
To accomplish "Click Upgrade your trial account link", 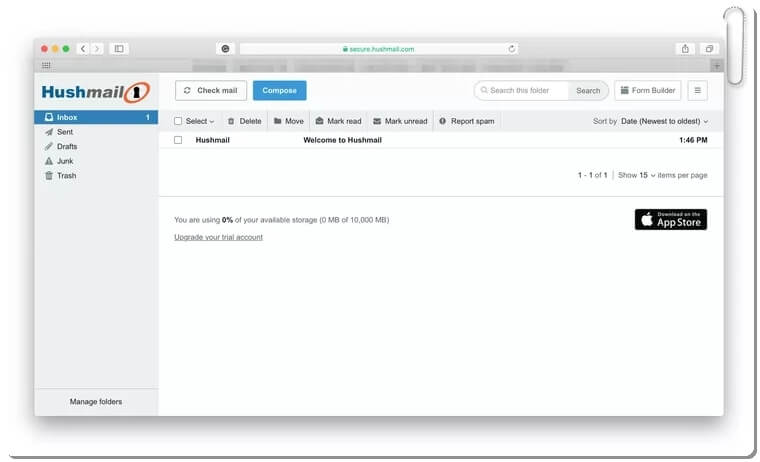I will point(219,237).
